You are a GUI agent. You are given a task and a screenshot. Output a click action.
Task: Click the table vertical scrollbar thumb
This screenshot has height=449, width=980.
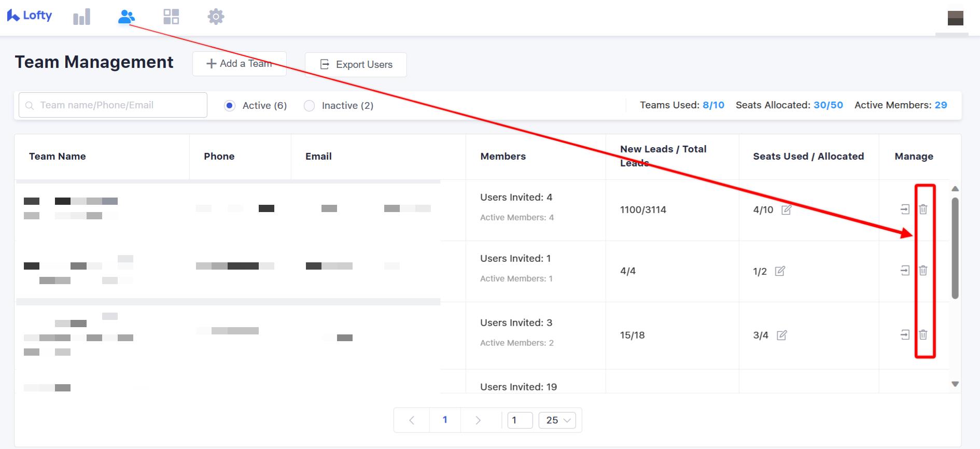[955, 248]
